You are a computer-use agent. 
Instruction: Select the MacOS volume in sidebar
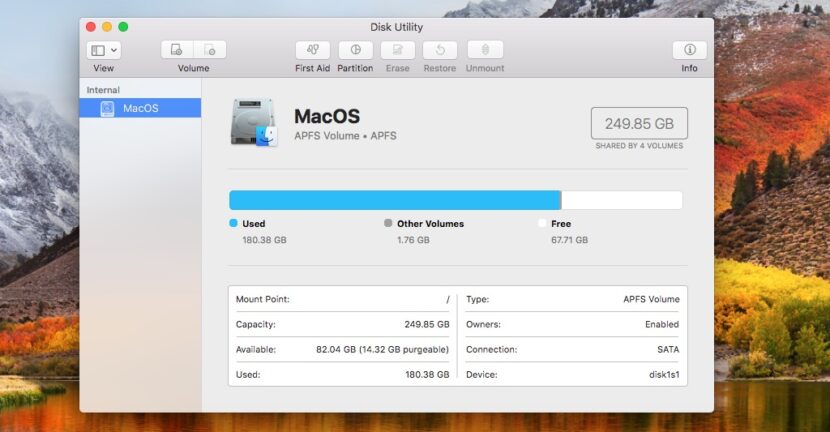pos(140,108)
